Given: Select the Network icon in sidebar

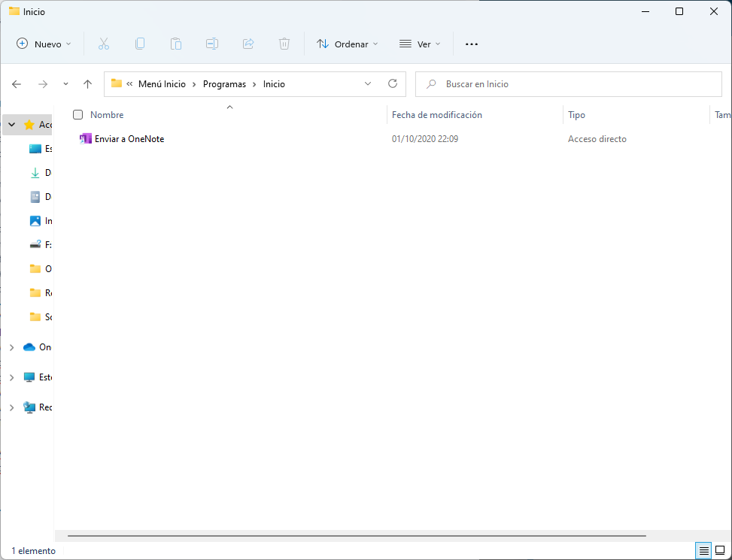Looking at the screenshot, I should [29, 407].
